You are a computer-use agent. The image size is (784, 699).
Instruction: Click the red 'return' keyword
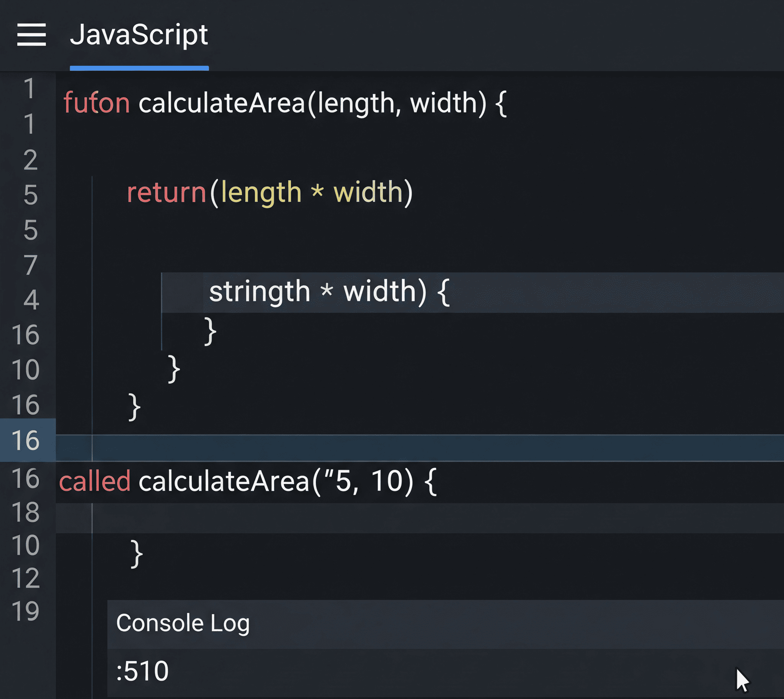coord(167,192)
